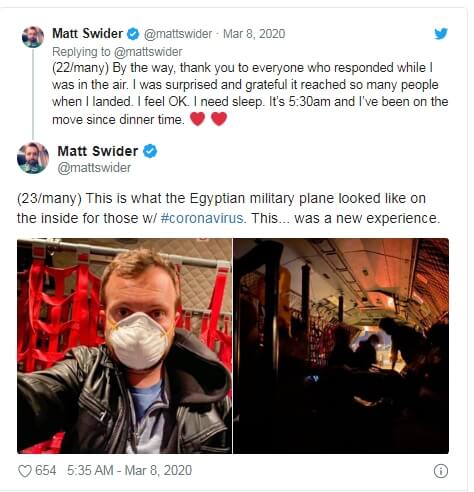This screenshot has width=474, height=492.
Task: Click @mattswider handle in reply tweet header
Action: click(x=178, y=34)
